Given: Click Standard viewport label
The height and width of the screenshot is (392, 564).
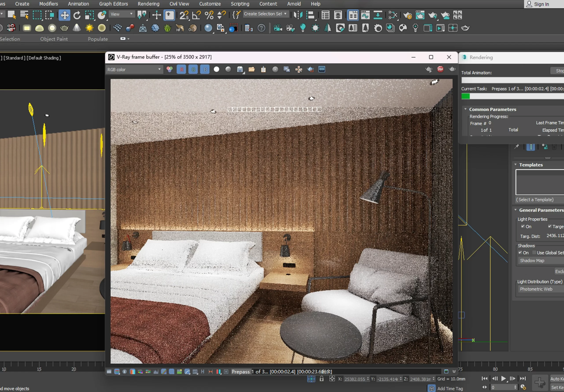Looking at the screenshot, I should click(14, 58).
